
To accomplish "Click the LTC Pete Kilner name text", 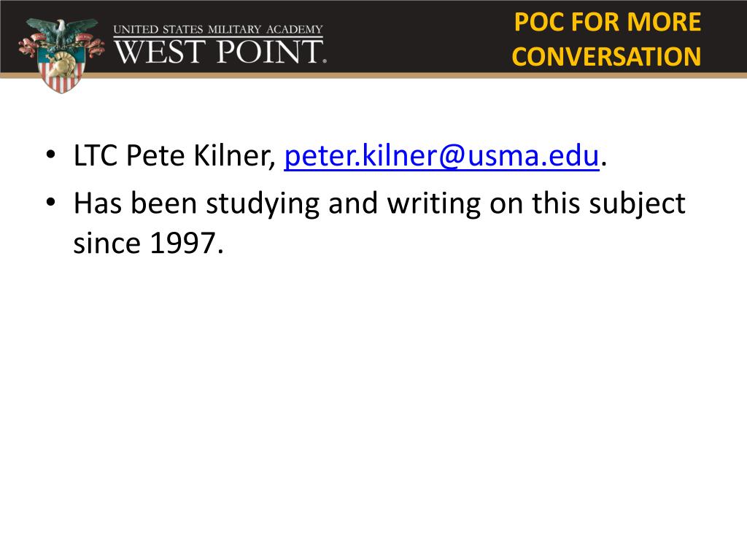I will [174, 155].
